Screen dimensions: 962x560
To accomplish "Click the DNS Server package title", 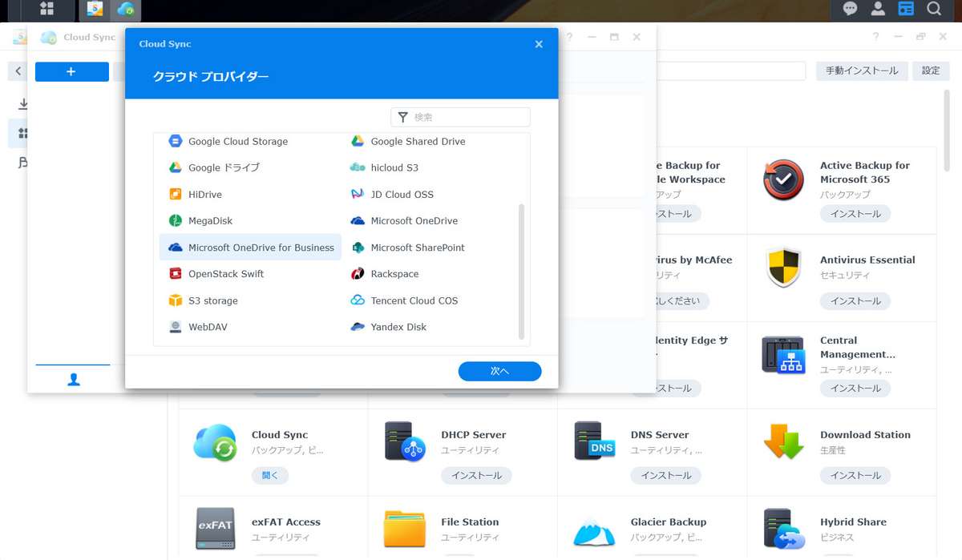I will coord(660,435).
